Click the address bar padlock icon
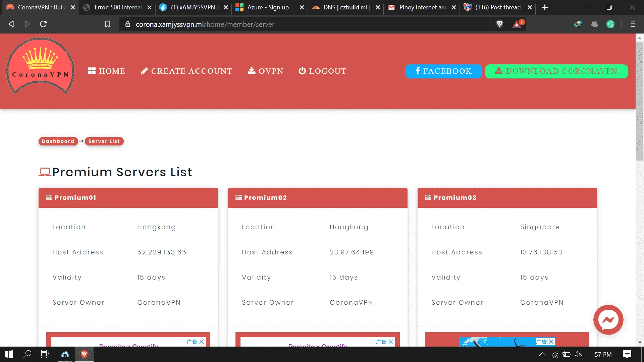Viewport: 644px width, 362px height. [x=127, y=24]
